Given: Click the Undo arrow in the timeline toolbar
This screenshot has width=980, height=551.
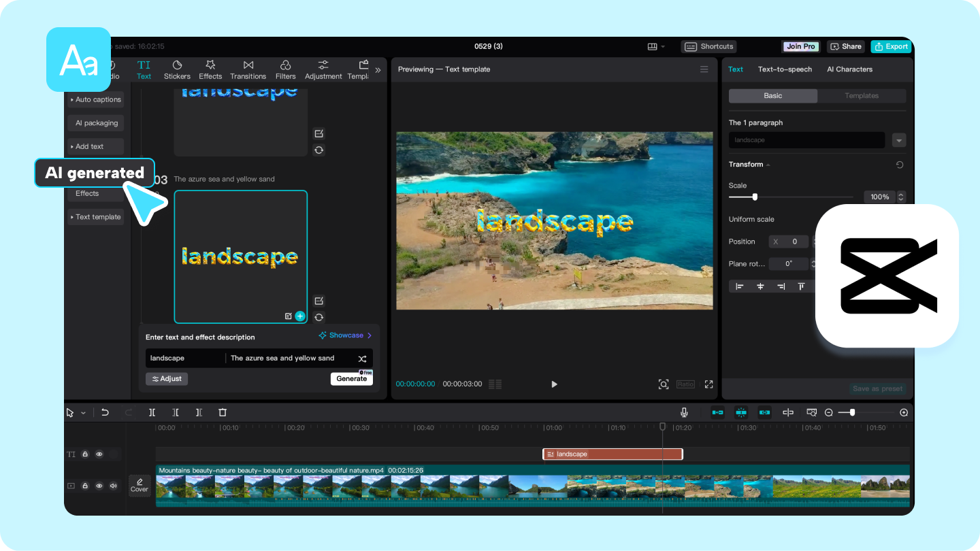Looking at the screenshot, I should coord(105,412).
